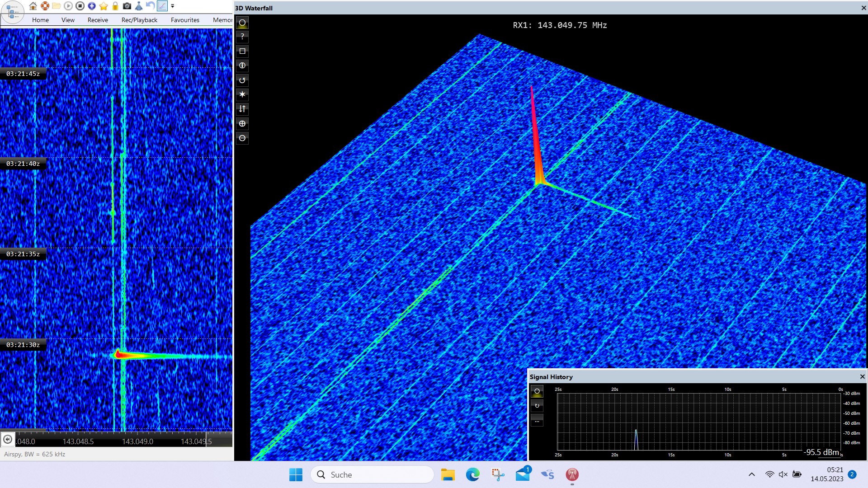Click the red radio tower taskbar icon
The height and width of the screenshot is (488, 868).
pos(572,474)
